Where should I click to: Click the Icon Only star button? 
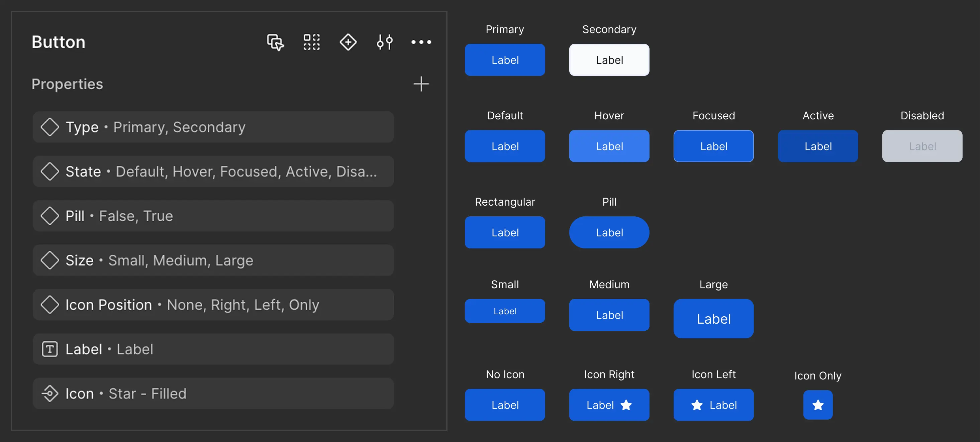(x=817, y=405)
